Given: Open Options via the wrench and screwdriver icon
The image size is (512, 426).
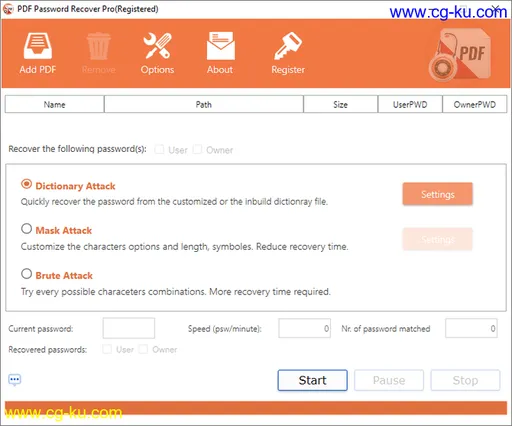Looking at the screenshot, I should (x=157, y=45).
